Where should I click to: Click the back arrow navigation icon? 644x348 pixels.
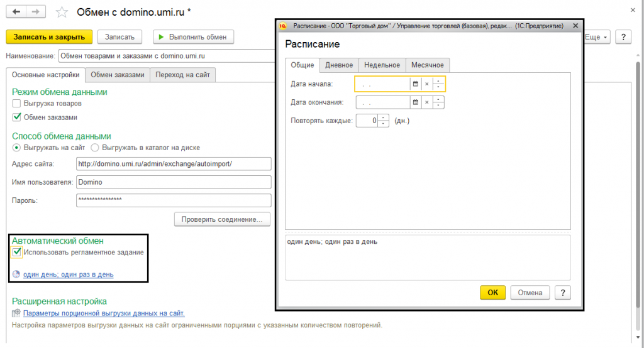(x=16, y=11)
